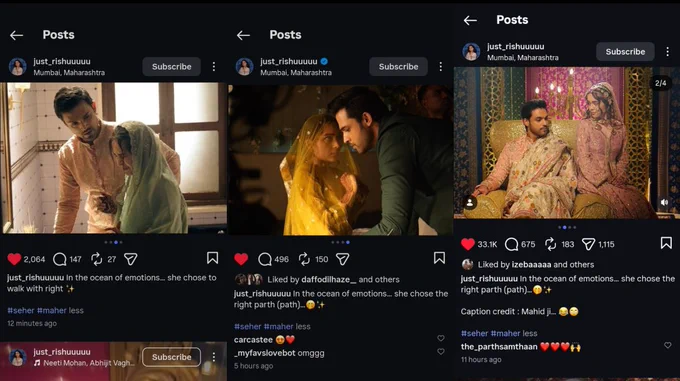Open right post image of couple on sofa
Image resolution: width=680 pixels, height=381 pixels.
(567, 143)
